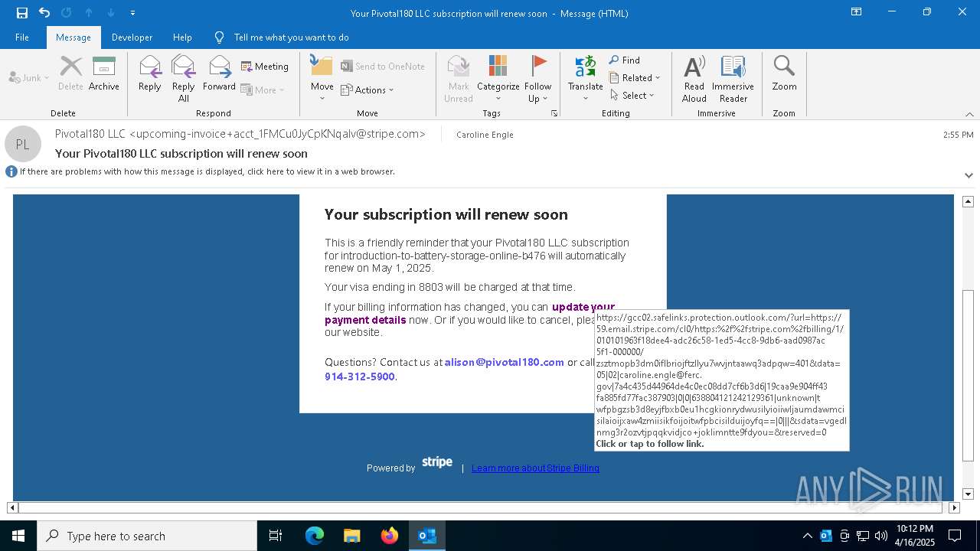Click the vertical scrollbar up arrow

tap(968, 201)
